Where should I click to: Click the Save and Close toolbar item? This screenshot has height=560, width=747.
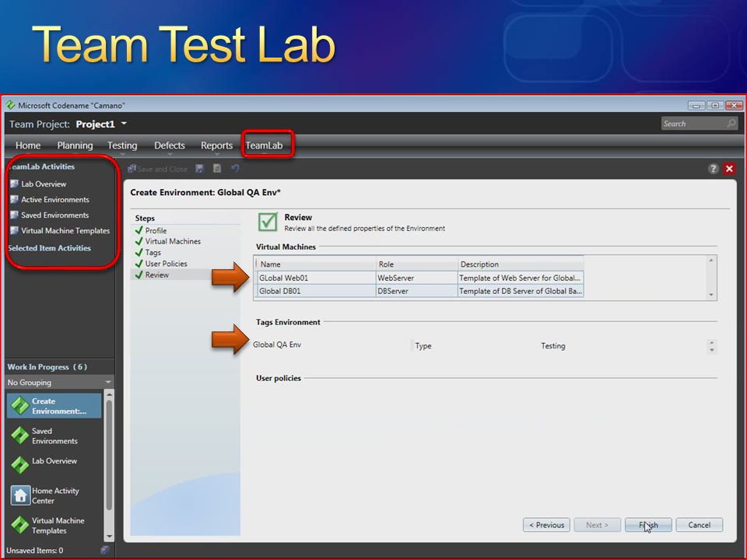(158, 169)
